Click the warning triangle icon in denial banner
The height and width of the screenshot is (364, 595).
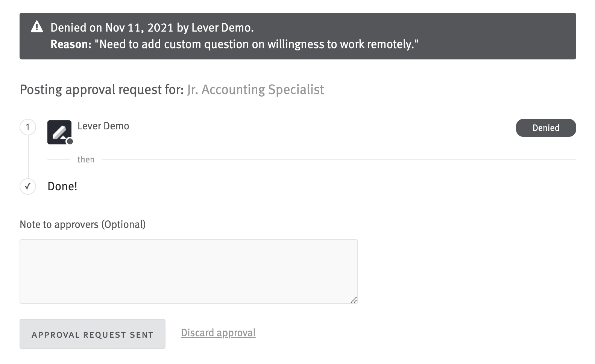pos(36,27)
